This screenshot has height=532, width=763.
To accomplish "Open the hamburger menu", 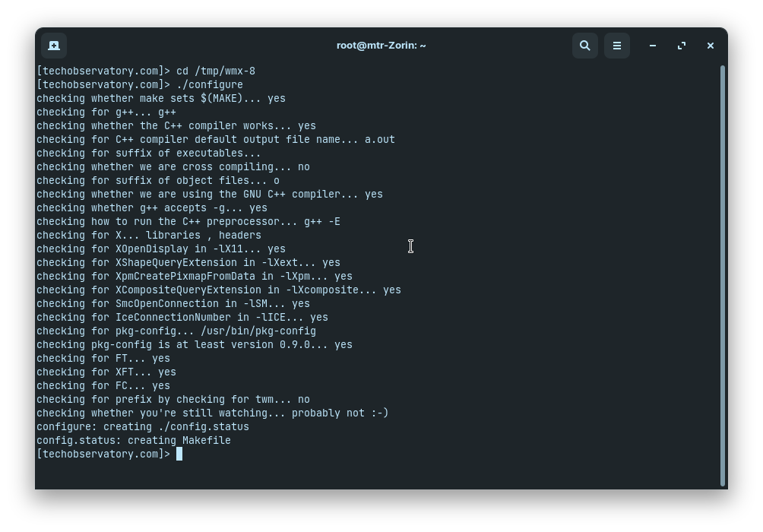I will point(616,46).
